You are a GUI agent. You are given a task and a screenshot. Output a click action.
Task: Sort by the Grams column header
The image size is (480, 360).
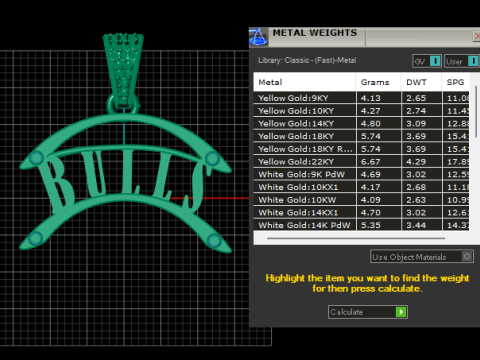(378, 82)
